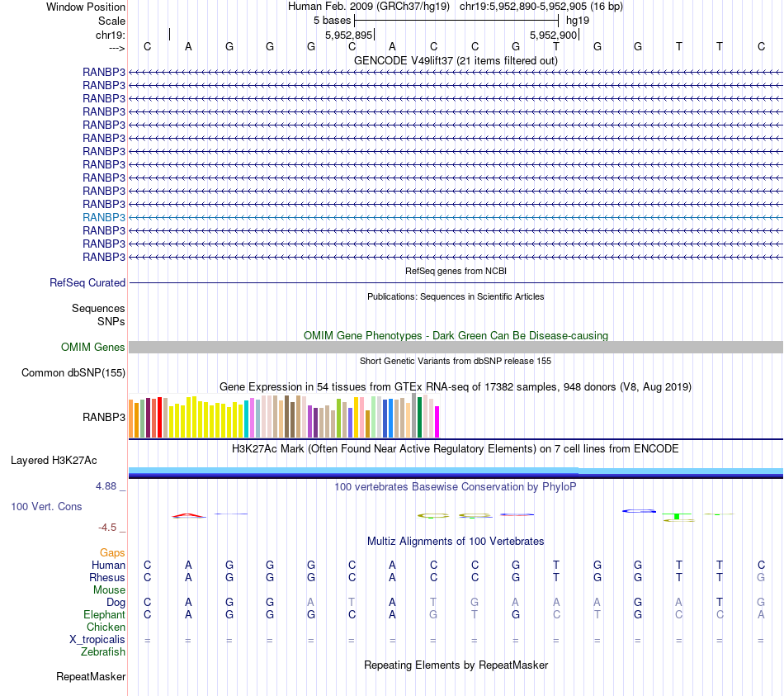
Task: Click the dark green bar in GTEx chart
Action: click(x=419, y=417)
